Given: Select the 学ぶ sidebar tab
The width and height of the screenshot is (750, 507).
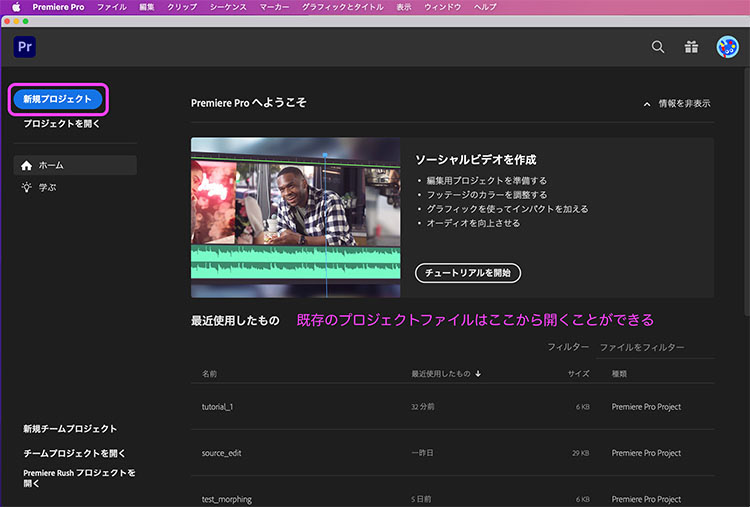Looking at the screenshot, I should [75, 187].
